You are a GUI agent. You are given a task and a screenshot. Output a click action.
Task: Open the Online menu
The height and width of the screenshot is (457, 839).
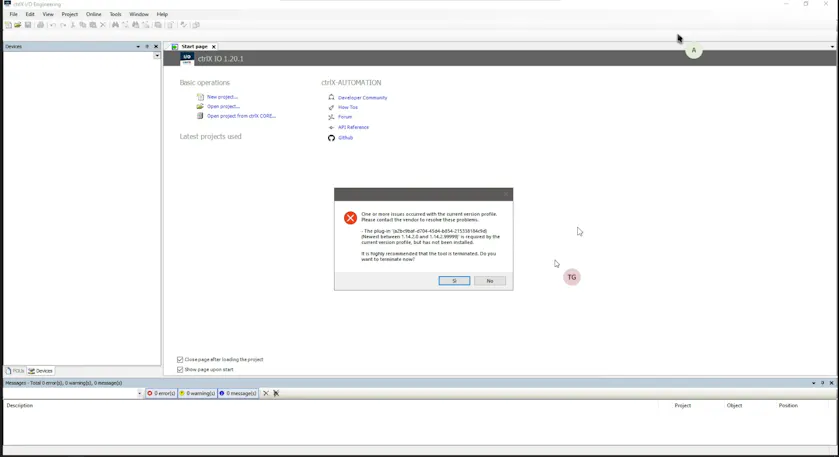94,14
